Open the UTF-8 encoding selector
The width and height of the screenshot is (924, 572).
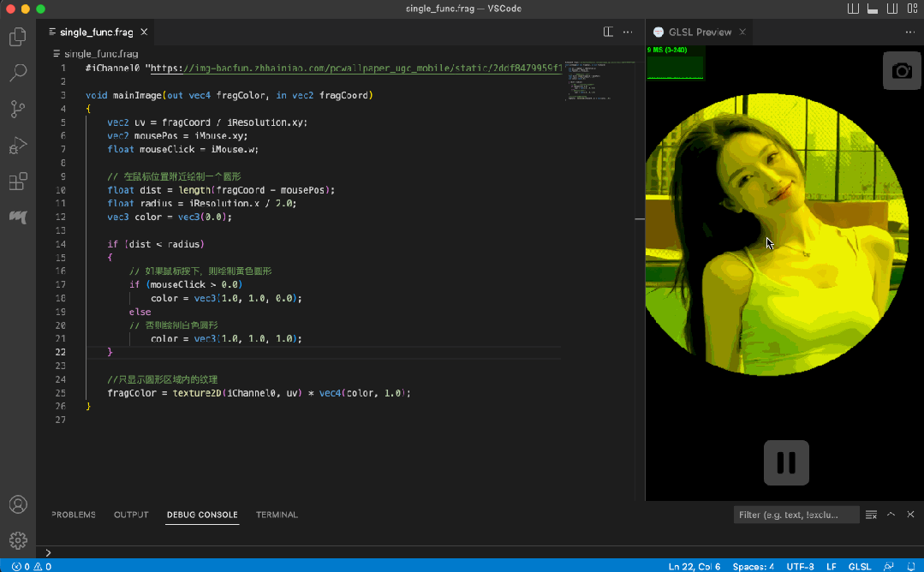pos(799,566)
